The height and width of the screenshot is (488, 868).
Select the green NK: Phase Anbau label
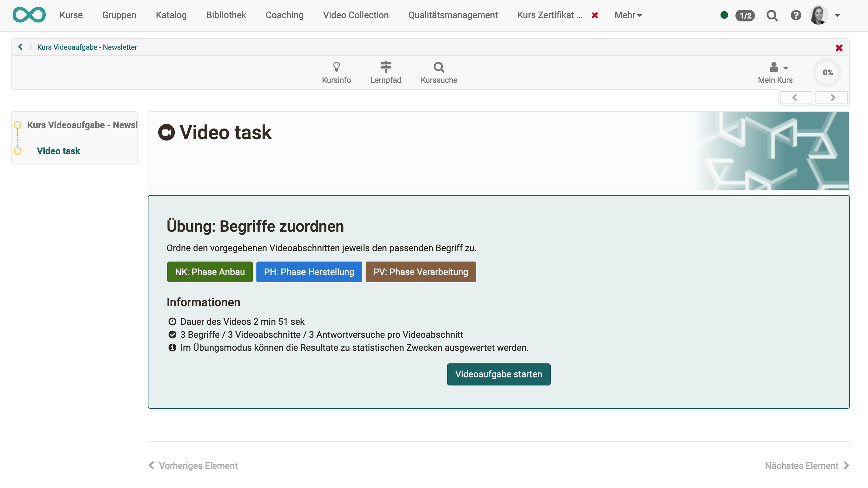tap(210, 272)
